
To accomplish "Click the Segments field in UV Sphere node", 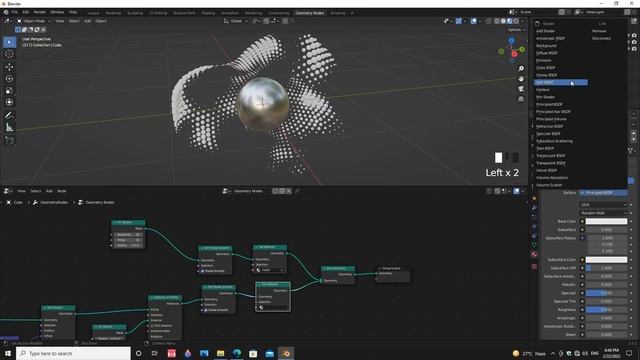I will [128, 235].
